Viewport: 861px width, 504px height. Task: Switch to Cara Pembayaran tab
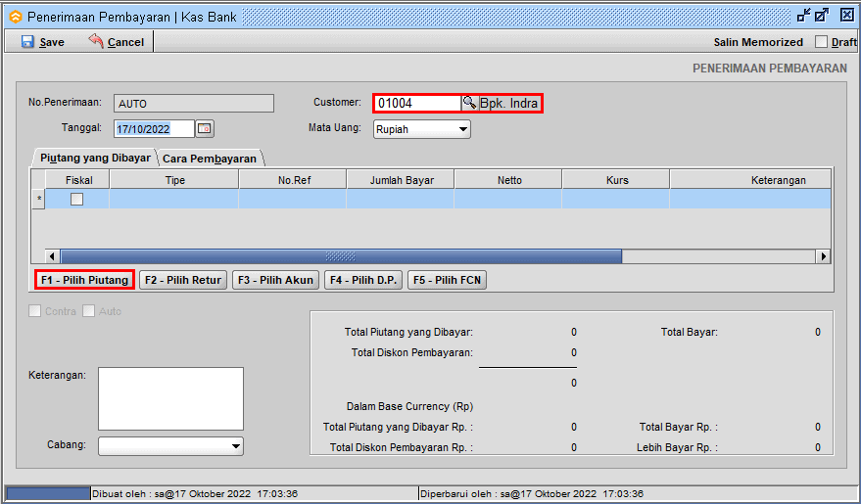click(210, 159)
